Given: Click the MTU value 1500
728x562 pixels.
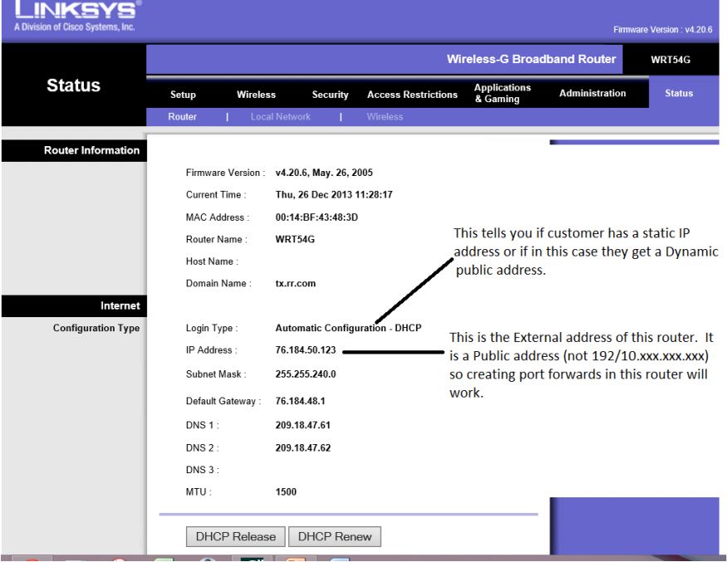Looking at the screenshot, I should click(286, 491).
